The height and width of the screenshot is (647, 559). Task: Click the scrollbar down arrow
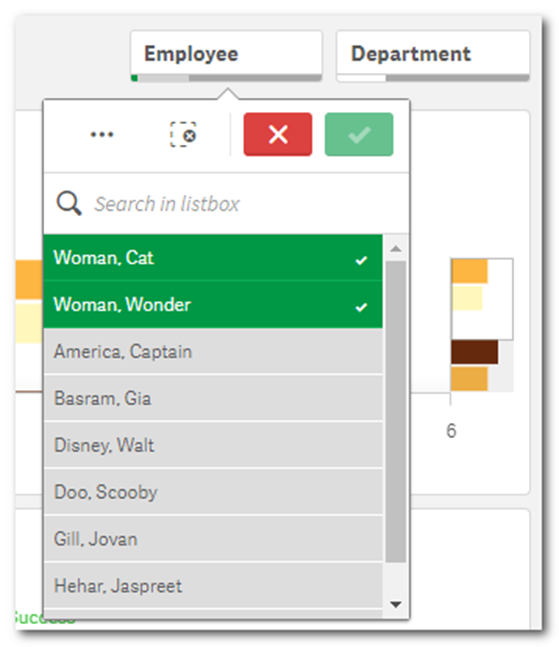tap(396, 605)
